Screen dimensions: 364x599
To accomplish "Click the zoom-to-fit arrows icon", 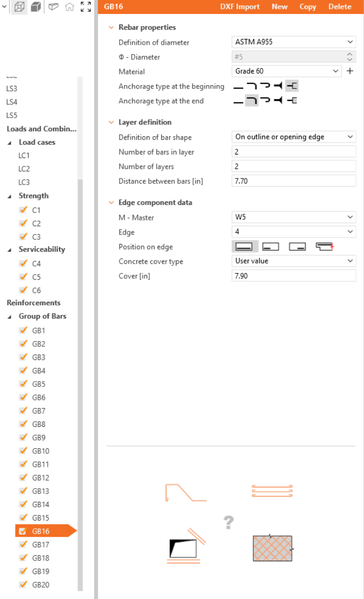I will tap(86, 7).
